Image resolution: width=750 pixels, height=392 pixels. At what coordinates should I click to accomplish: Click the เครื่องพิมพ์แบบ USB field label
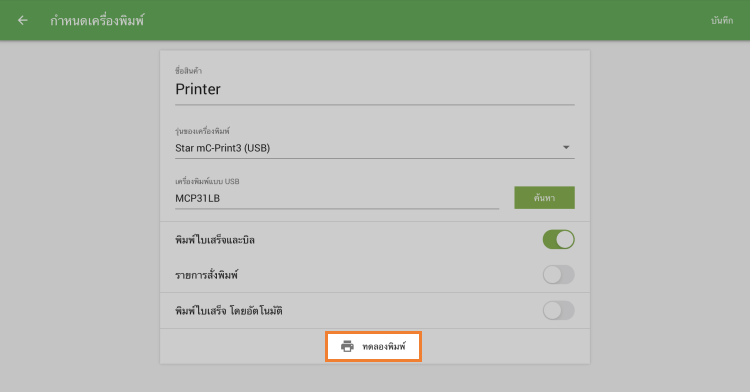pos(207,181)
